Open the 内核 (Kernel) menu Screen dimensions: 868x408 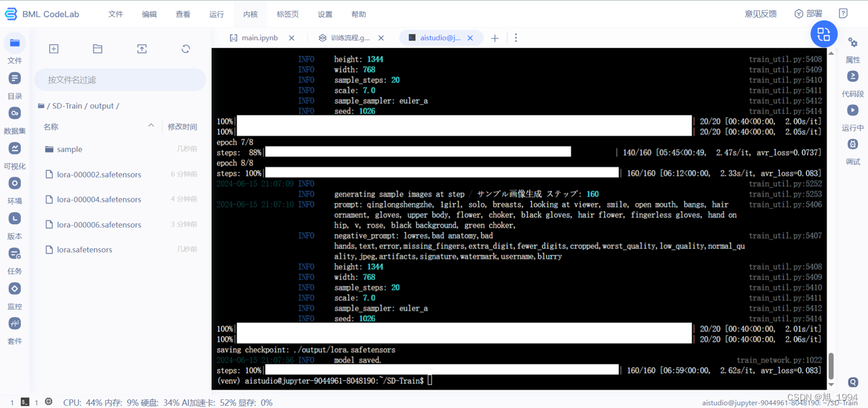pos(250,14)
